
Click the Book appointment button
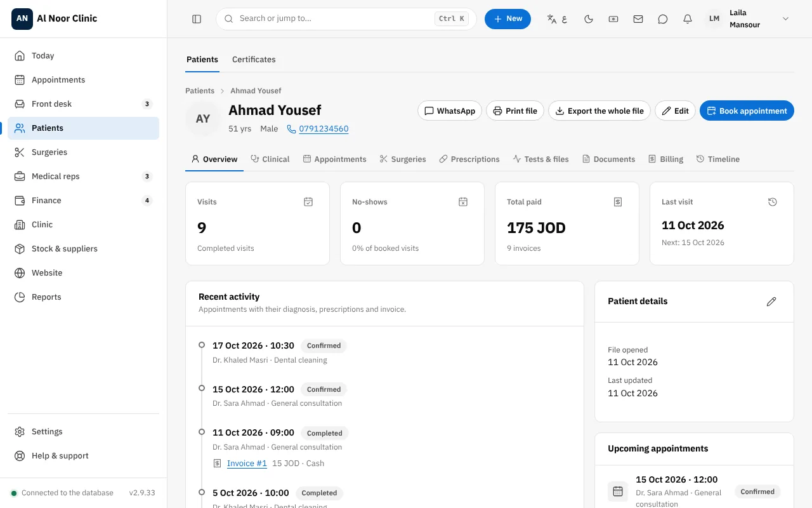click(x=747, y=111)
